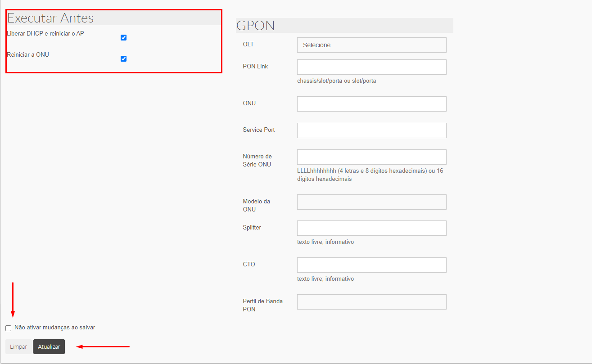Click the Não ativar mudanças ao salvar label text

(x=54, y=328)
